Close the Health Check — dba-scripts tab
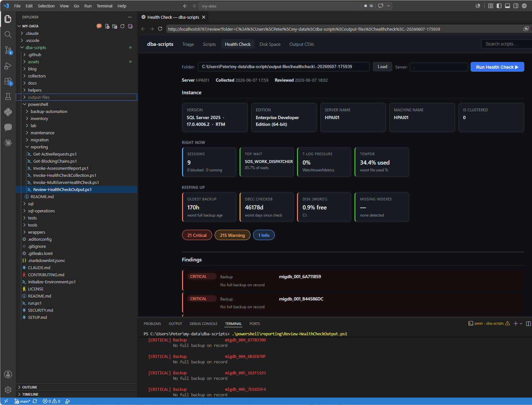The image size is (532, 405). (x=204, y=17)
